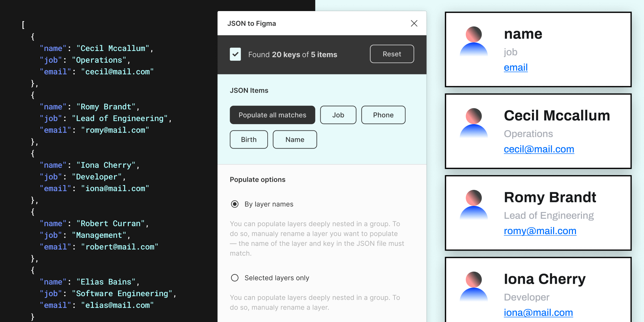The height and width of the screenshot is (322, 644).
Task: Select the romy@mail.com value in the JSON code
Action: click(116, 130)
